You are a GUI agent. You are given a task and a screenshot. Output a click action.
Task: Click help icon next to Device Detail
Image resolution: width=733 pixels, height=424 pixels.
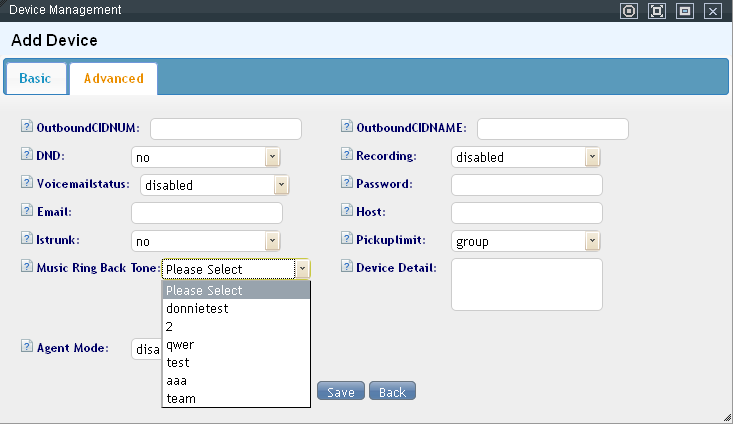347,267
